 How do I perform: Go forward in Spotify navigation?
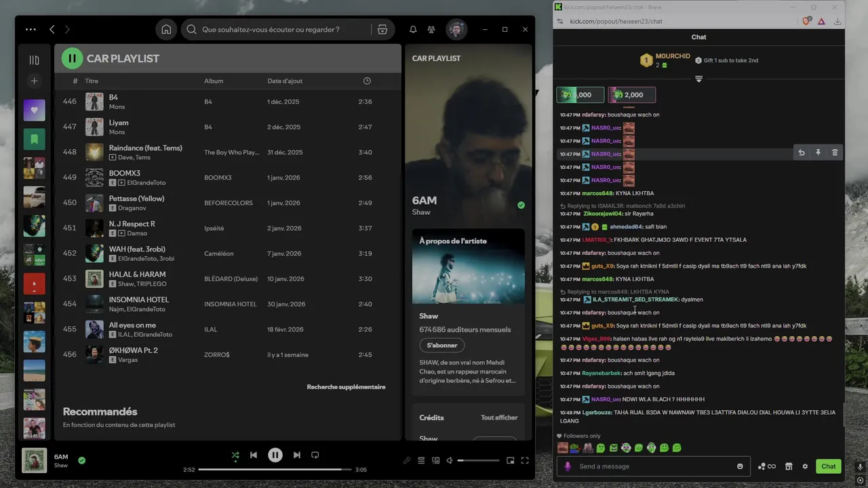(x=67, y=29)
